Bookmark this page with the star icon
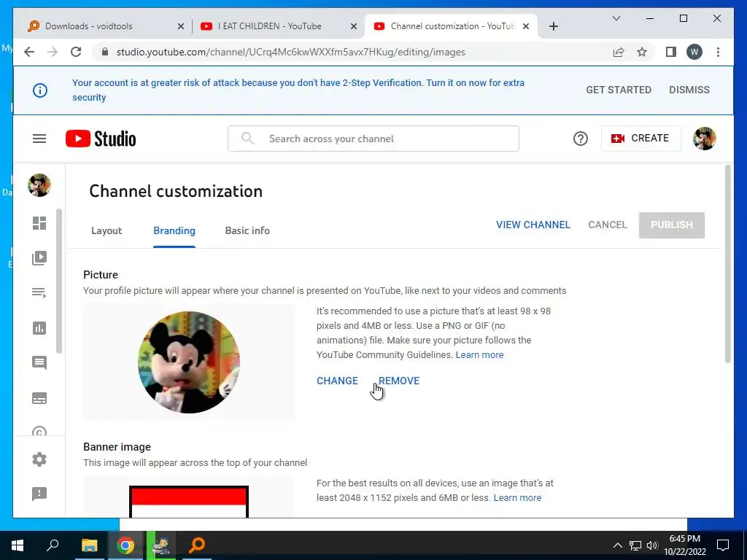 coord(642,52)
